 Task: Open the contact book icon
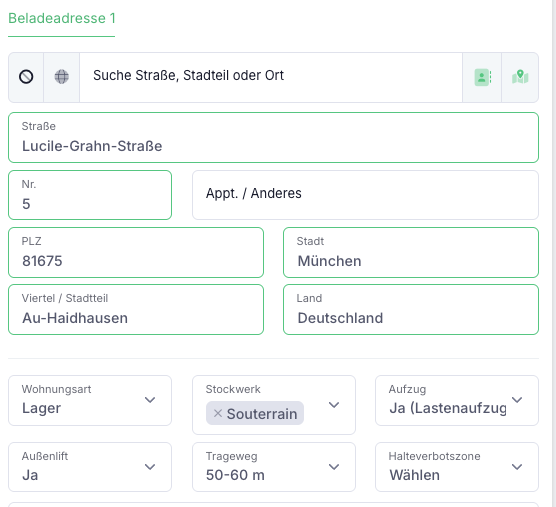pyautogui.click(x=483, y=77)
